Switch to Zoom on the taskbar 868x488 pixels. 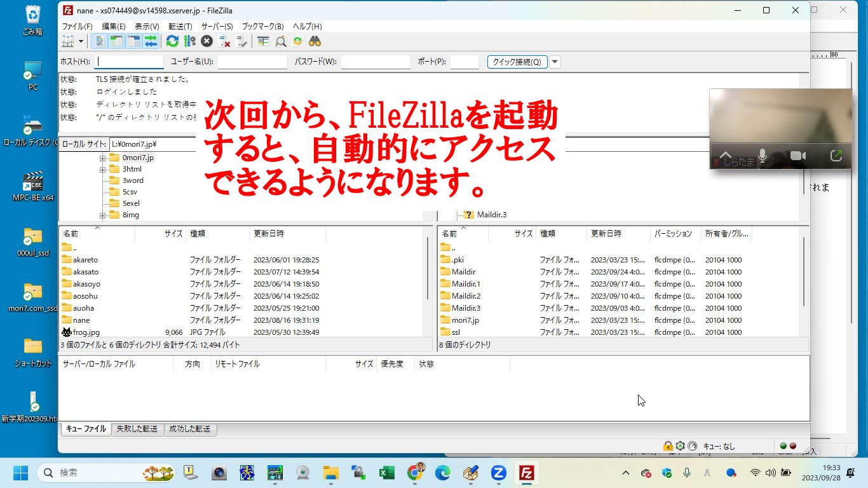pyautogui.click(x=498, y=473)
